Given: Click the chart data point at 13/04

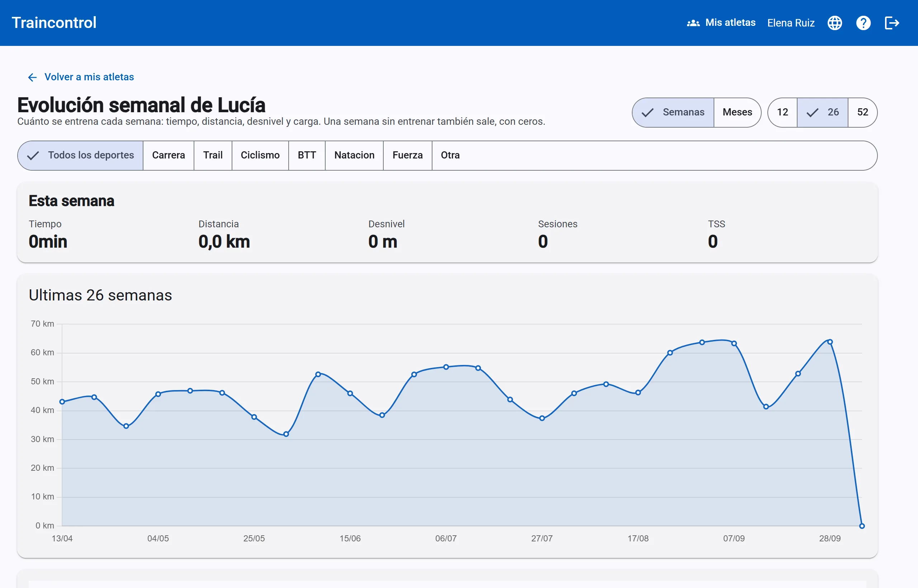Looking at the screenshot, I should point(62,402).
